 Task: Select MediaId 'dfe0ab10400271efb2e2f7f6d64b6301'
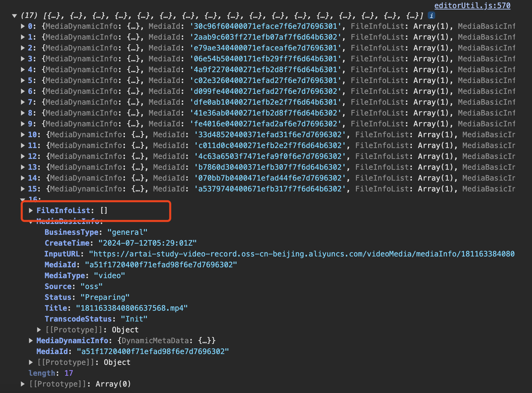point(265,102)
